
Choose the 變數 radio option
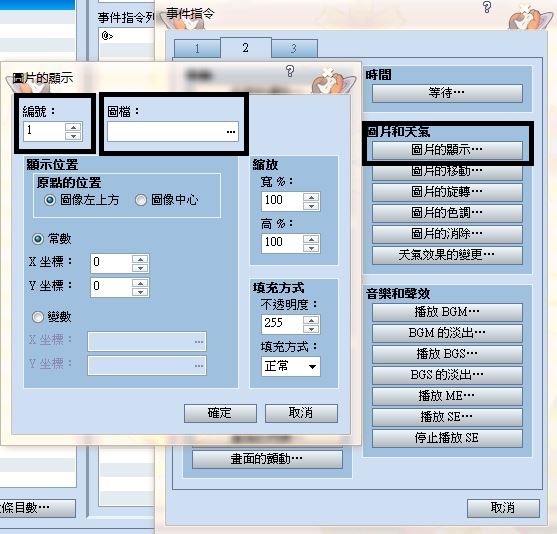pos(38,317)
